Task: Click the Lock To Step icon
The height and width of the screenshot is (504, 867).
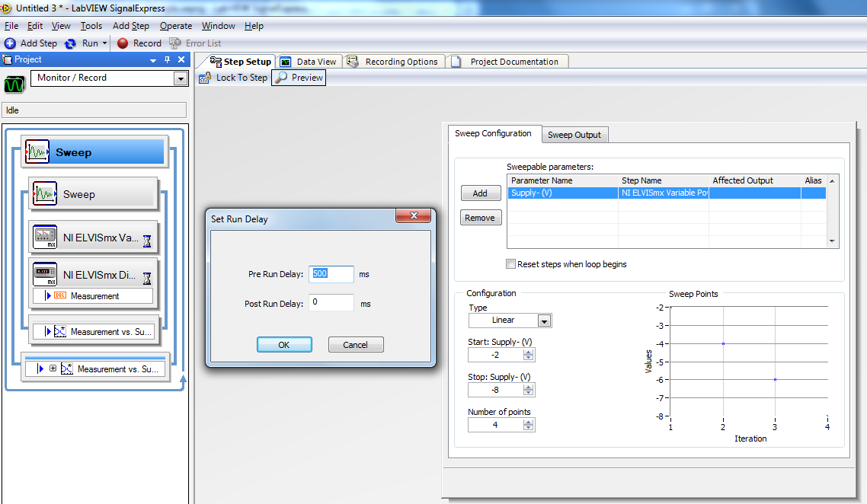Action: tap(205, 78)
